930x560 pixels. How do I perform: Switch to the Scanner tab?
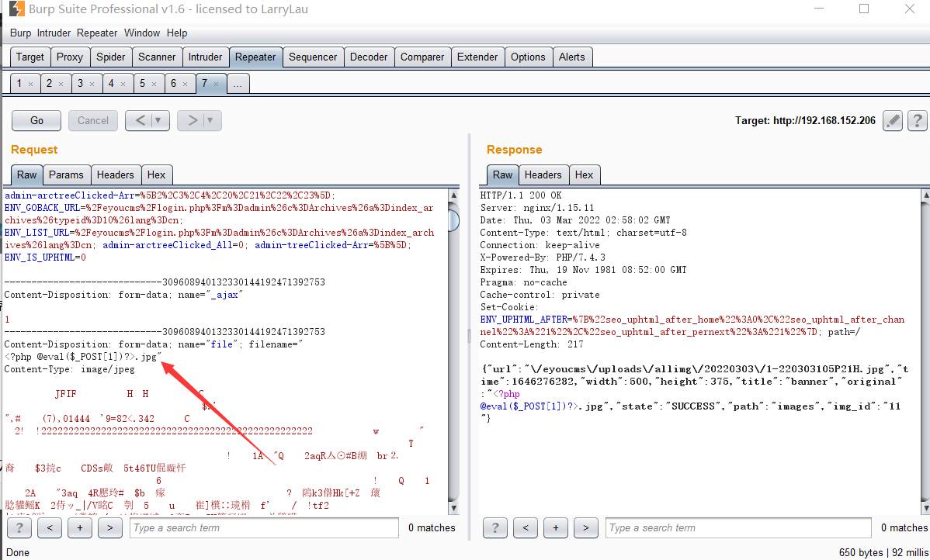coord(157,57)
